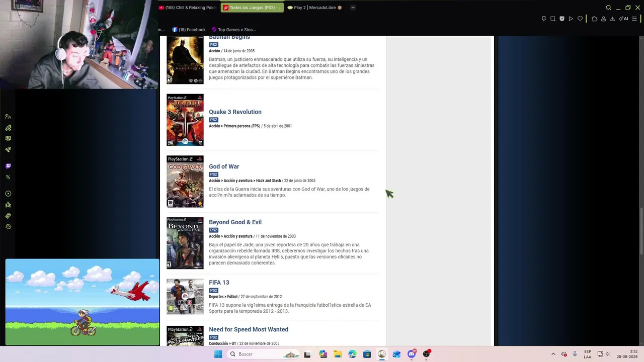Show hidden system tray icons chevron
Viewport: 644px width, 362px height.
(553, 354)
